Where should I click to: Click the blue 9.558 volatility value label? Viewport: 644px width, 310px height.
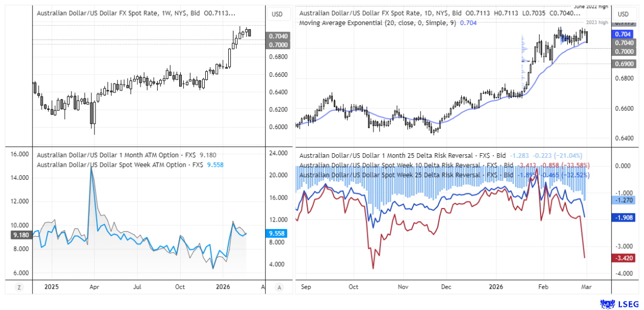point(276,234)
